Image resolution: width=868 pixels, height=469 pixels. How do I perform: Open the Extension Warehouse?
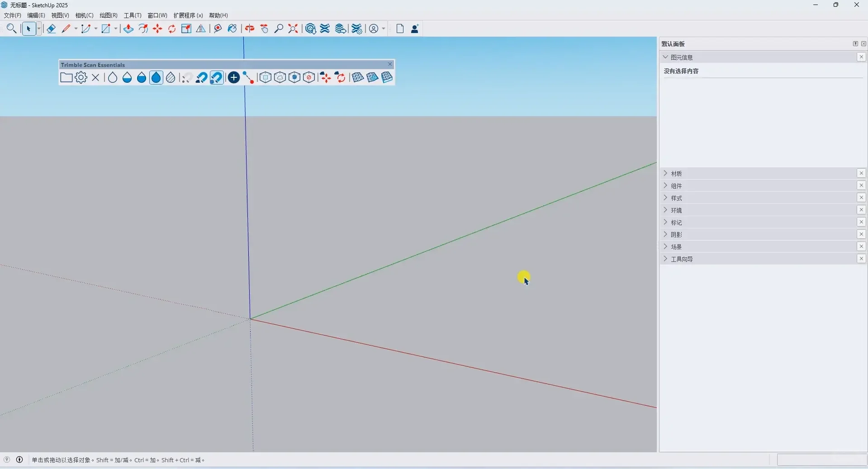coord(325,29)
